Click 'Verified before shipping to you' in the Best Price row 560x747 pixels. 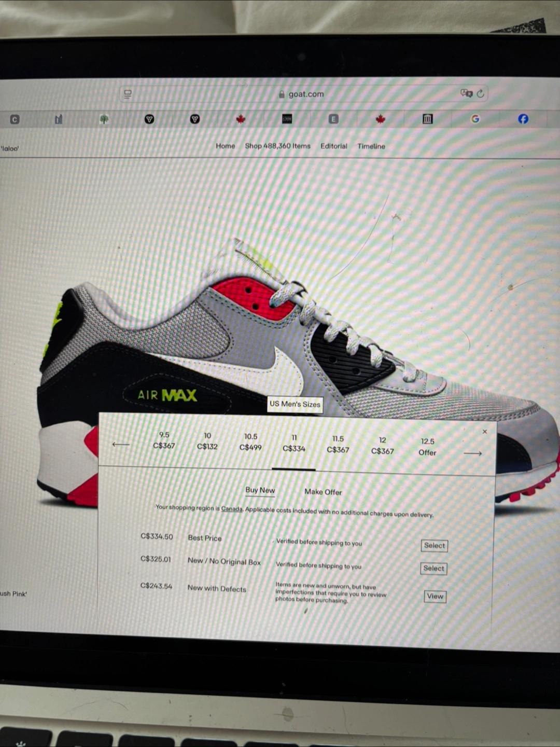point(319,542)
